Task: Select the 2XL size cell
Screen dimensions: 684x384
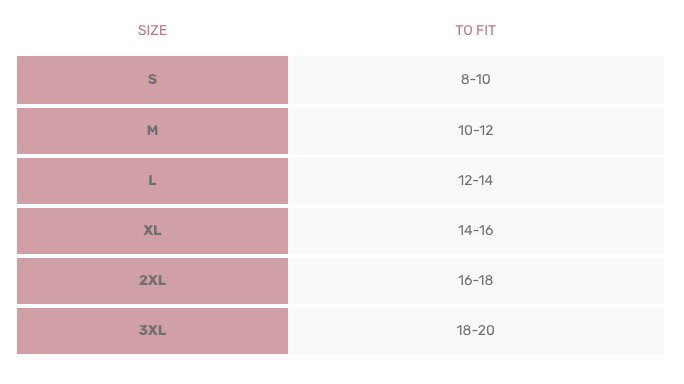Action: pyautogui.click(x=152, y=280)
